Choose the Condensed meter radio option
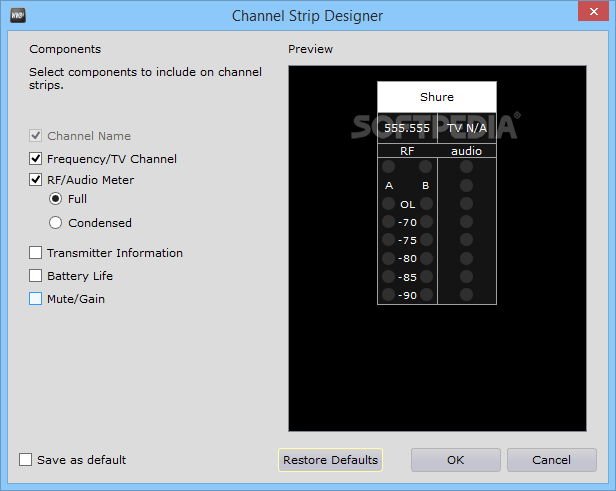The height and width of the screenshot is (491, 616). (55, 223)
